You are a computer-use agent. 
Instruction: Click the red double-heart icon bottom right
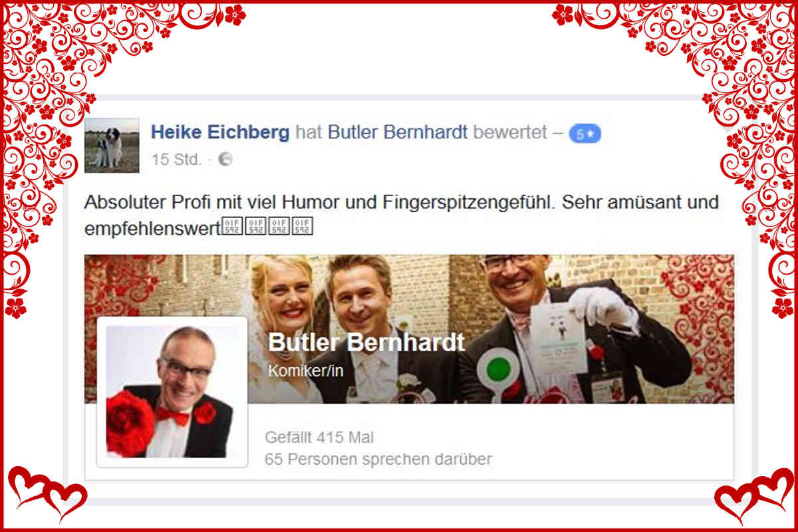tap(753, 493)
